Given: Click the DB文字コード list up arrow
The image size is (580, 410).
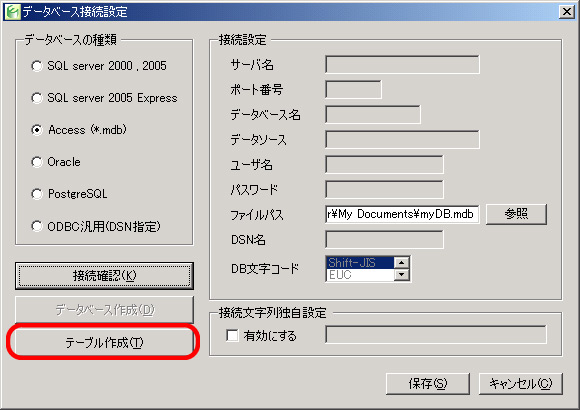Looking at the screenshot, I should [x=401, y=262].
